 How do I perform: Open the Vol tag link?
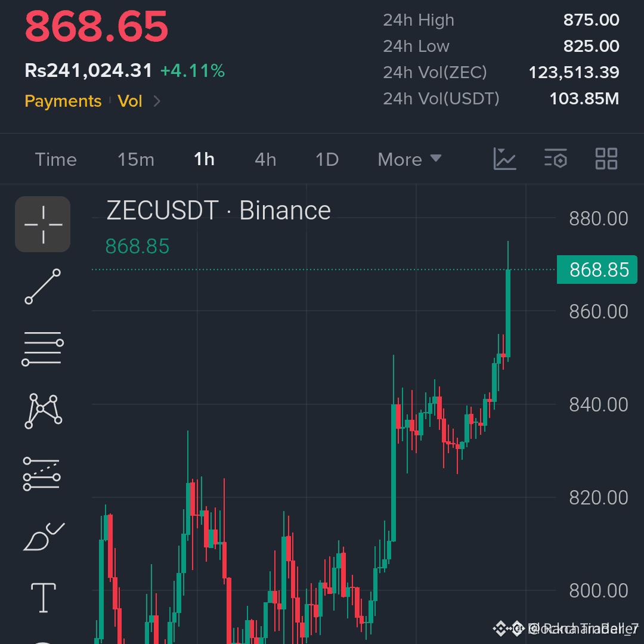coord(130,101)
